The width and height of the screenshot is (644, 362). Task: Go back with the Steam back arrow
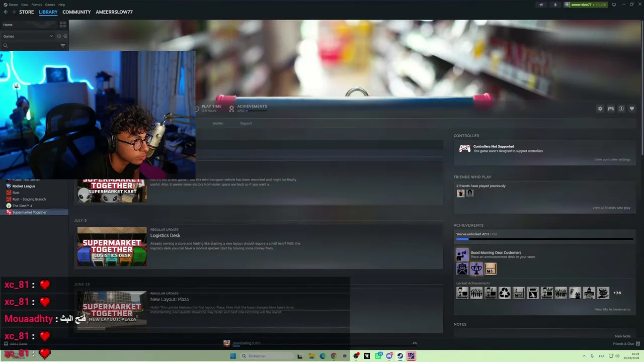6,12
